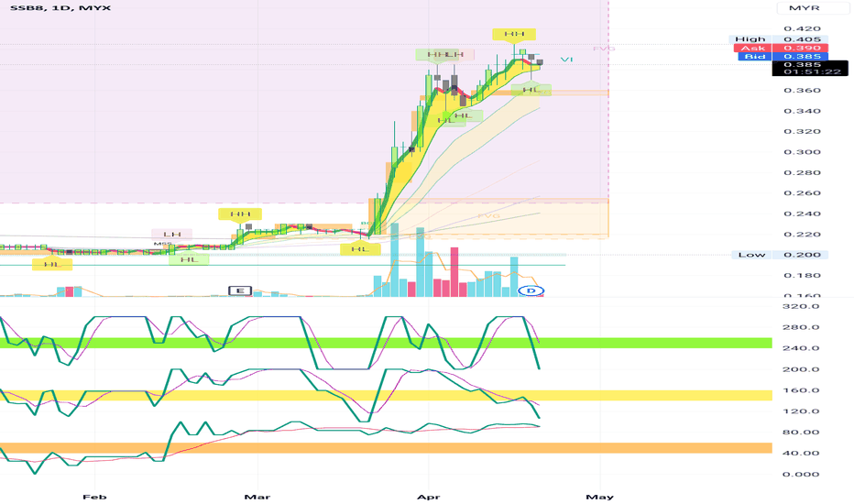Image resolution: width=854 pixels, height=504 pixels.
Task: Click the Ask 0.390 price label
Action: tap(781, 48)
